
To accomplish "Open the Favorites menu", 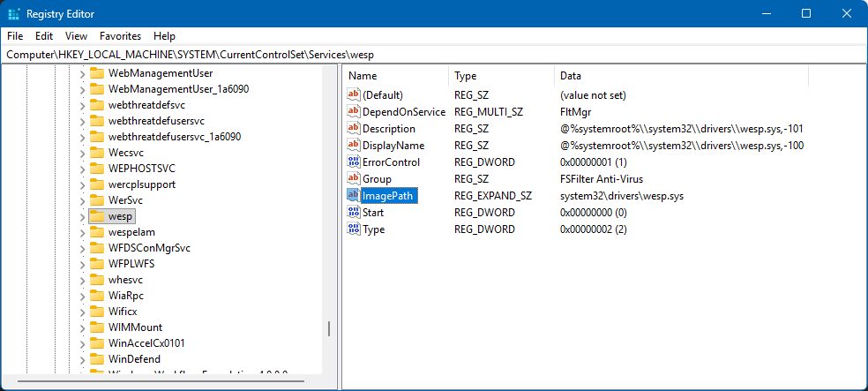I will (120, 36).
